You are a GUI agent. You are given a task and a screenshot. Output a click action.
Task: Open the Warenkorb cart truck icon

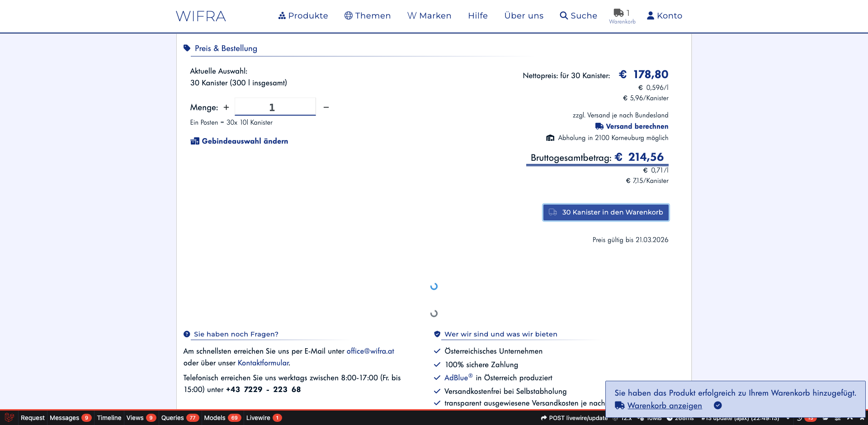pyautogui.click(x=619, y=13)
